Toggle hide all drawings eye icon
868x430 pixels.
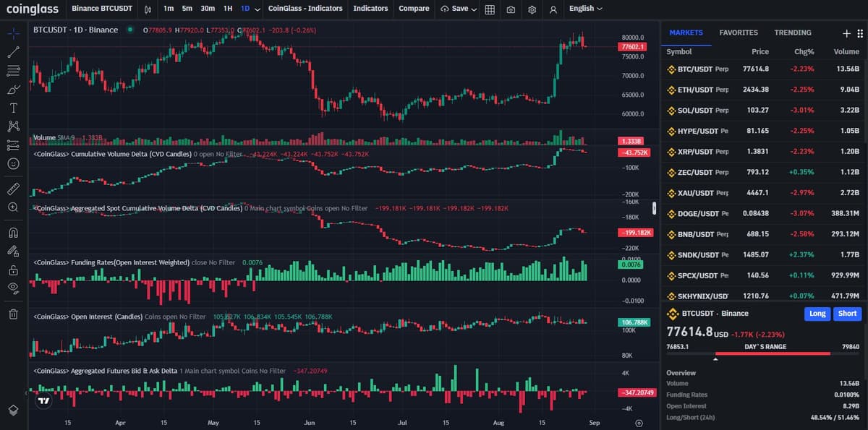[13, 288]
